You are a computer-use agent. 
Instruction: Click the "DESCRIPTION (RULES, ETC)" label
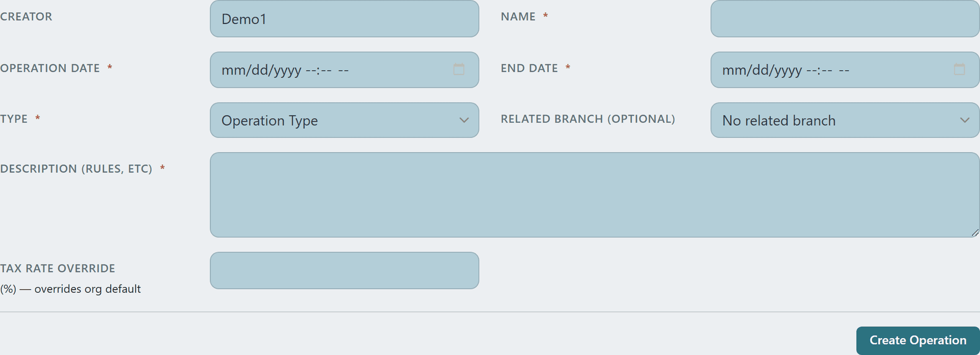[76, 169]
